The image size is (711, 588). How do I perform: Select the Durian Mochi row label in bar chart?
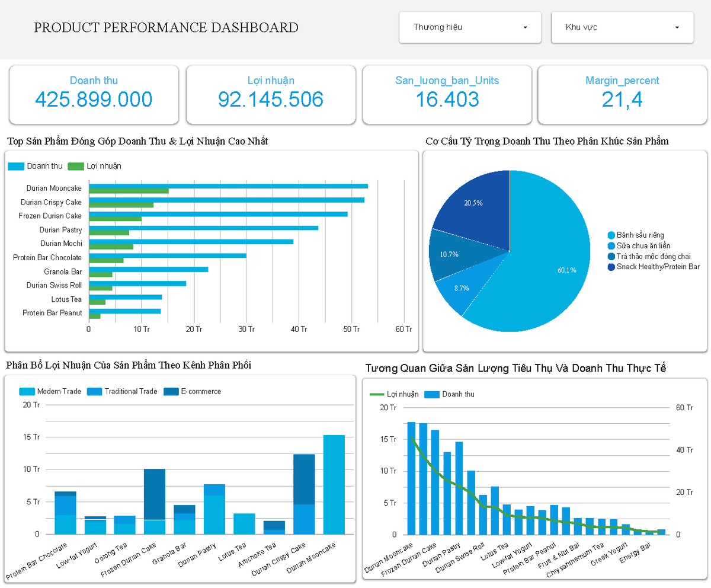(62, 244)
